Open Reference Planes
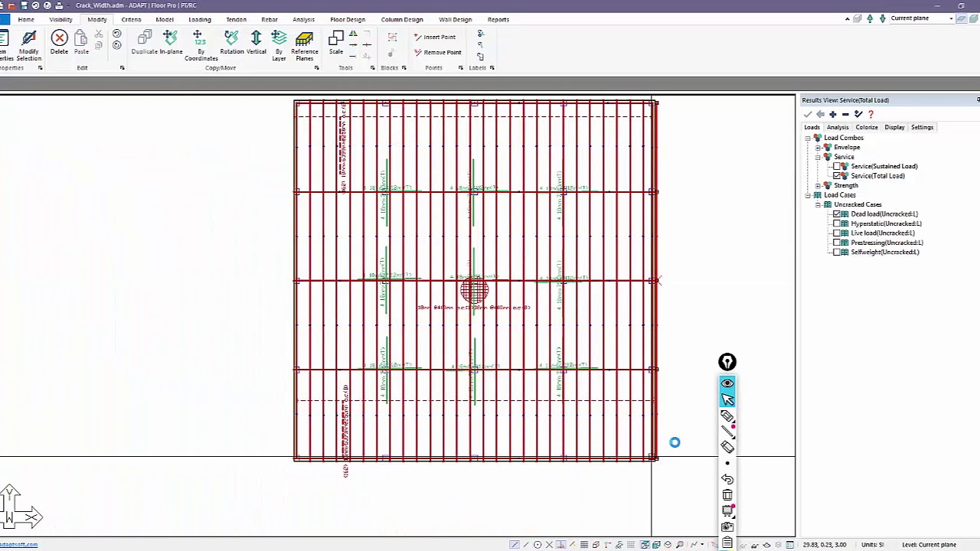The image size is (980, 551). [x=304, y=46]
